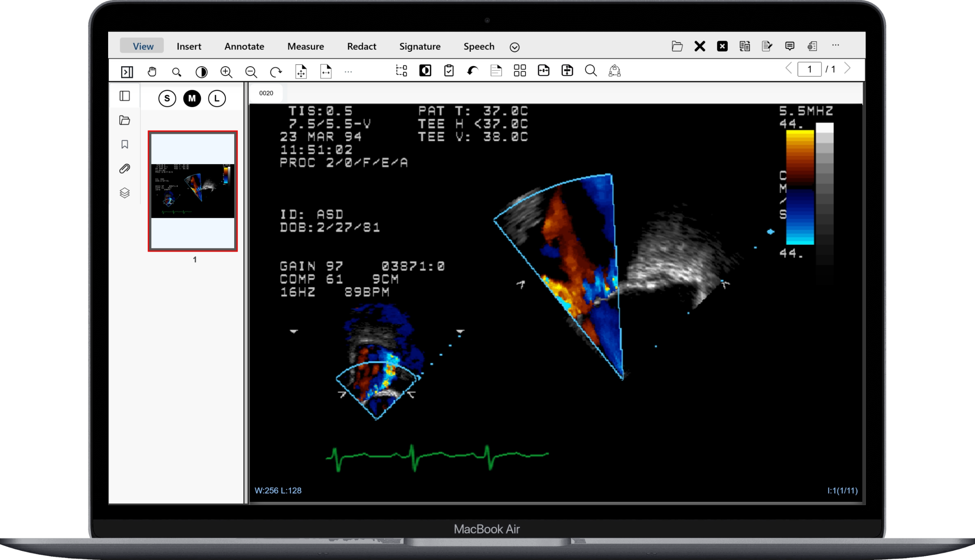This screenshot has width=975, height=560.
Task: Select the page 1 thumbnail
Action: pyautogui.click(x=193, y=191)
